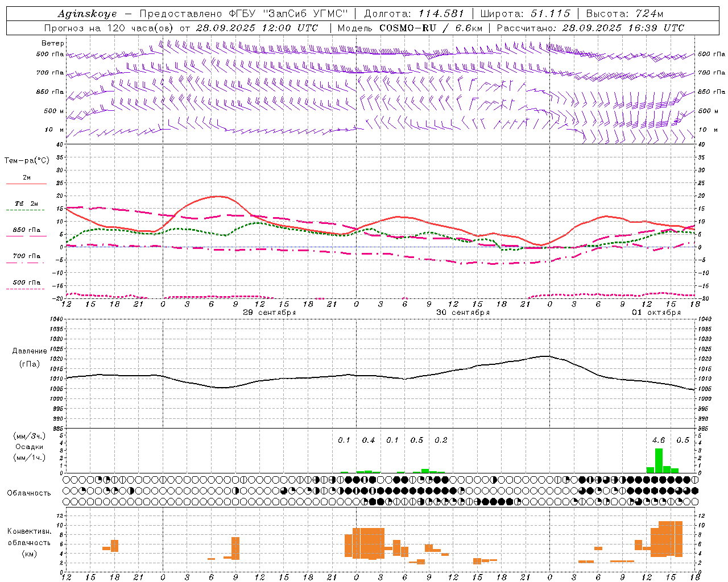Click the "850 гПа" label in temperature legend
This screenshot has width=728, height=582.
pyautogui.click(x=27, y=230)
